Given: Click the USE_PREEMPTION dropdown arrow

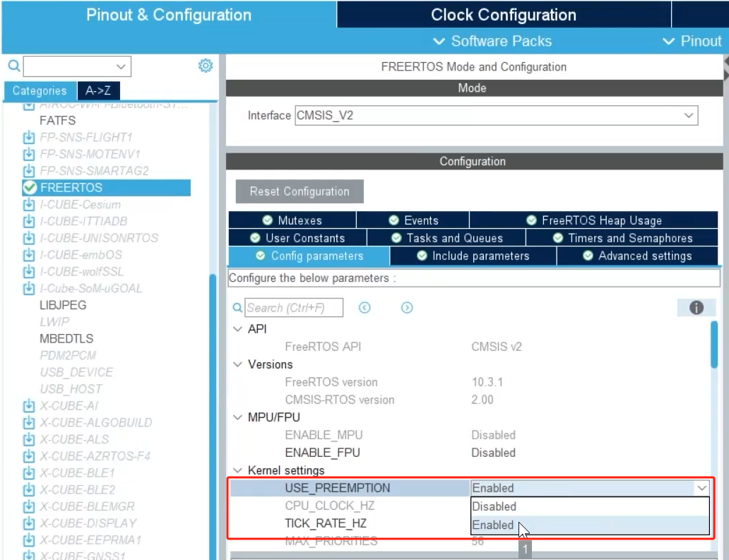Looking at the screenshot, I should (701, 488).
